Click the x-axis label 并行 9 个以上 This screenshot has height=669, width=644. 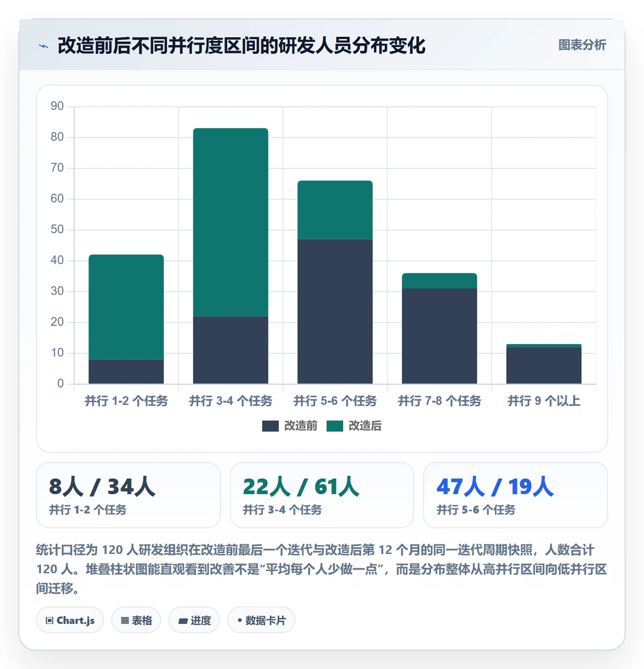click(x=544, y=401)
